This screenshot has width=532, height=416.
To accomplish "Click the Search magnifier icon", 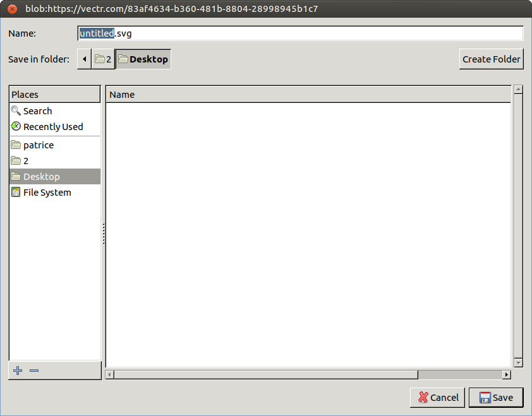I will pos(16,110).
